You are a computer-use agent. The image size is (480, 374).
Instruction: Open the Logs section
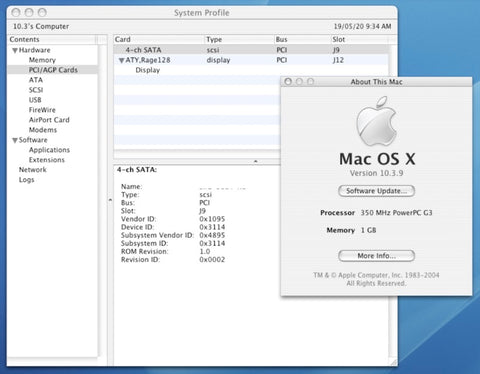tap(26, 180)
